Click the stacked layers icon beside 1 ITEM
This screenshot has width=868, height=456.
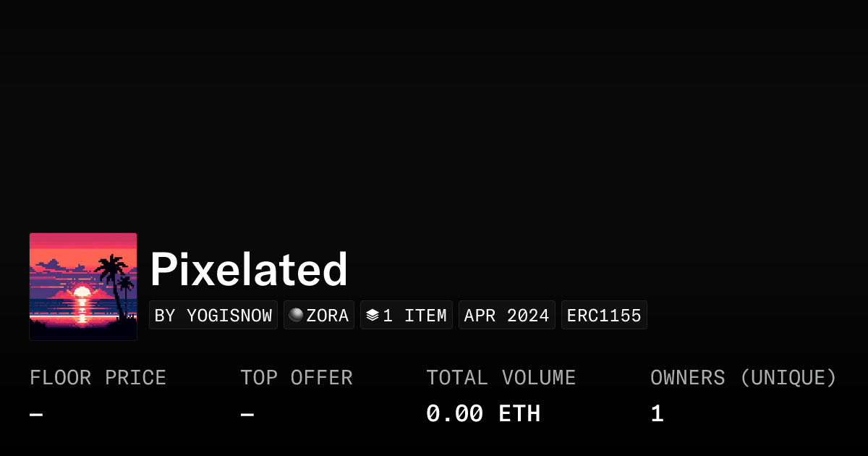[372, 315]
